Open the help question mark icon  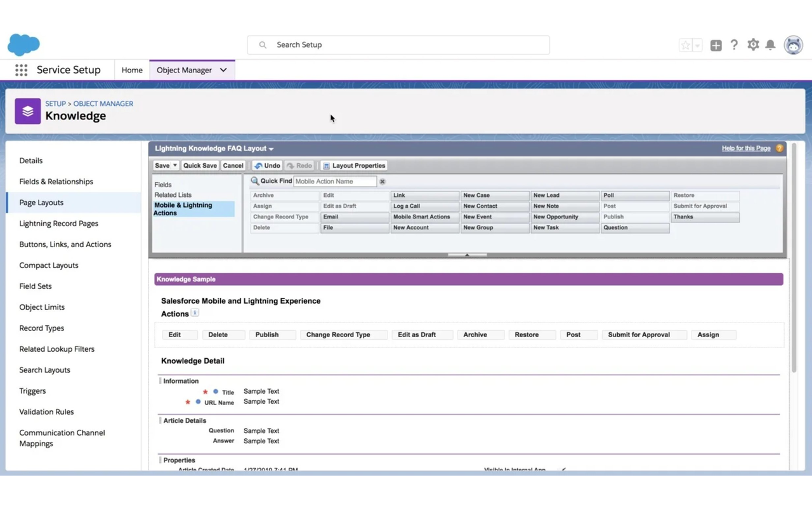click(734, 44)
